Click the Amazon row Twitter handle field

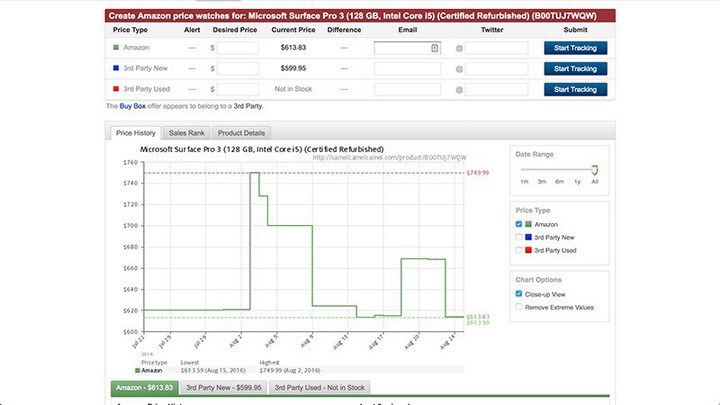[496, 48]
